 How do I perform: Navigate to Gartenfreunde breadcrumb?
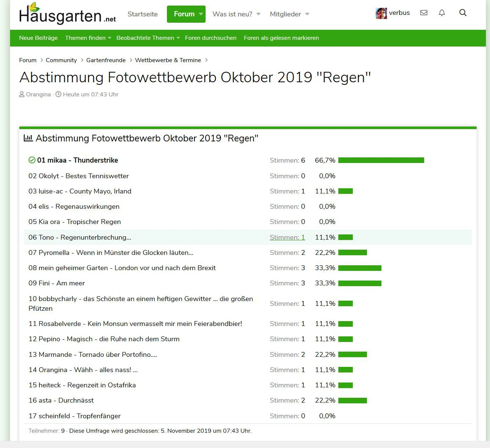(x=106, y=60)
